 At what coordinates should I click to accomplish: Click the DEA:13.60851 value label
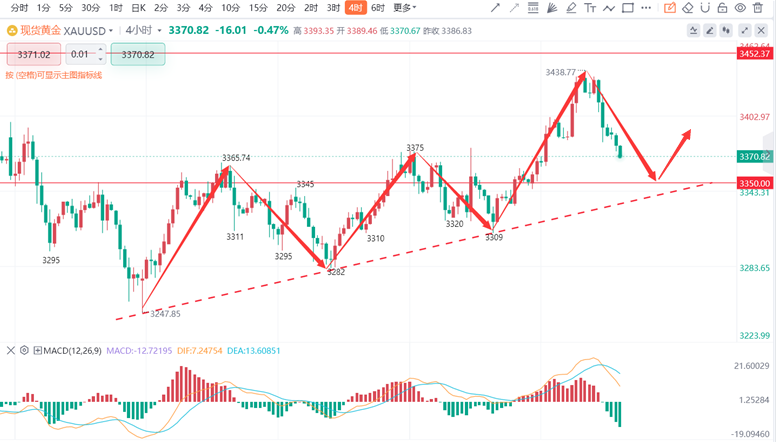coord(253,351)
